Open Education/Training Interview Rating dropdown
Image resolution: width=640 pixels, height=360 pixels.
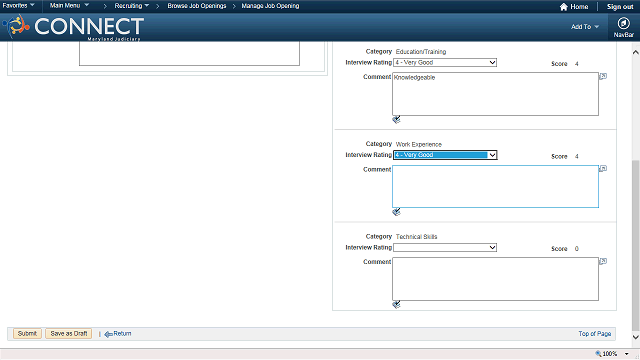click(445, 62)
